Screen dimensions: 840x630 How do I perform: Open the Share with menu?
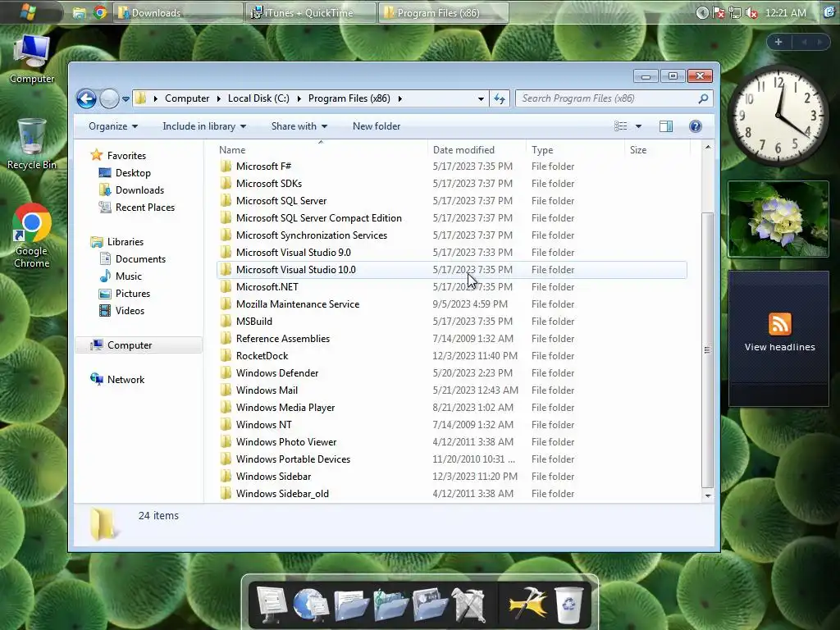point(299,126)
